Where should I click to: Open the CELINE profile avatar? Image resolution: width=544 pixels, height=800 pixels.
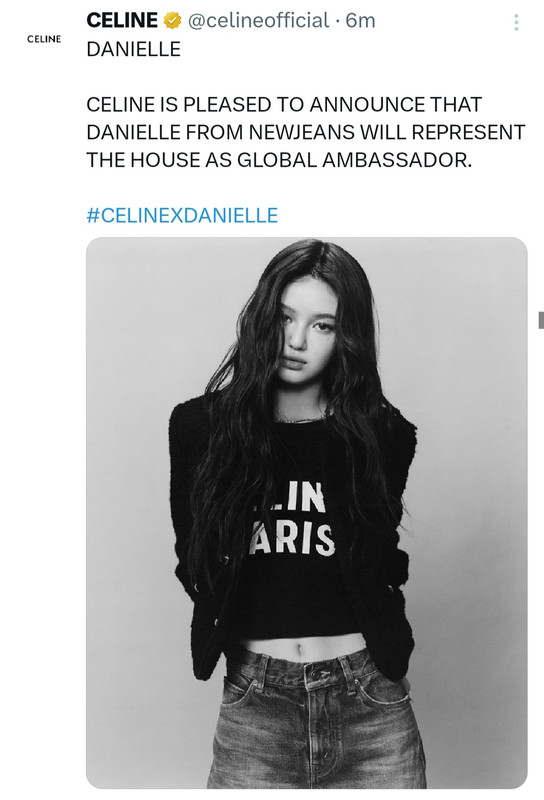pos(44,39)
